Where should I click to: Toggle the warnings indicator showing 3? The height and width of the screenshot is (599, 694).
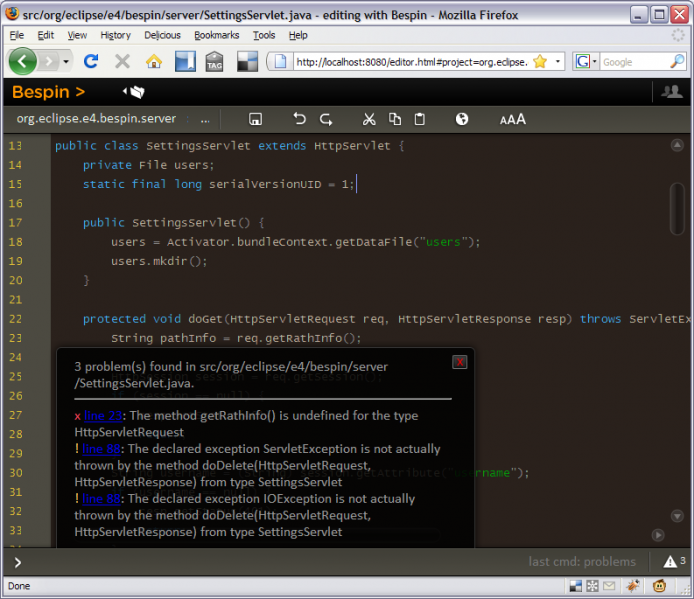[x=675, y=561]
